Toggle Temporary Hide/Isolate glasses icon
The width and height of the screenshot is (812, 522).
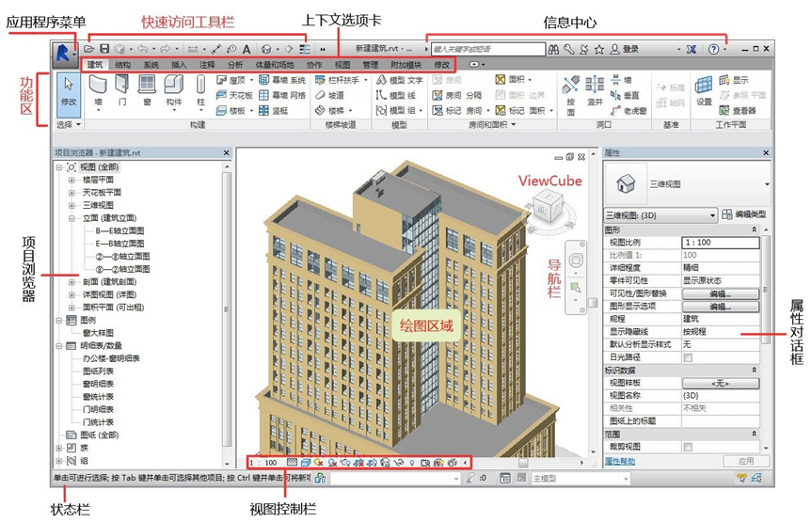(398, 463)
